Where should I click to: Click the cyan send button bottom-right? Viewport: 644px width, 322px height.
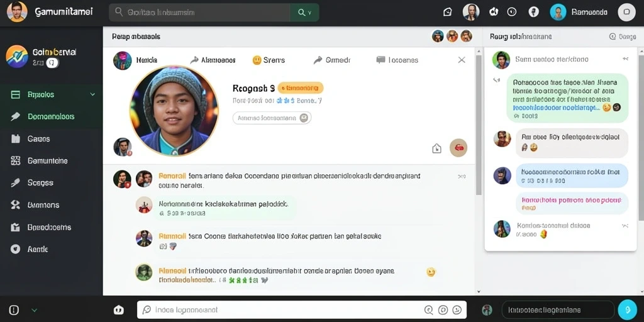click(627, 310)
